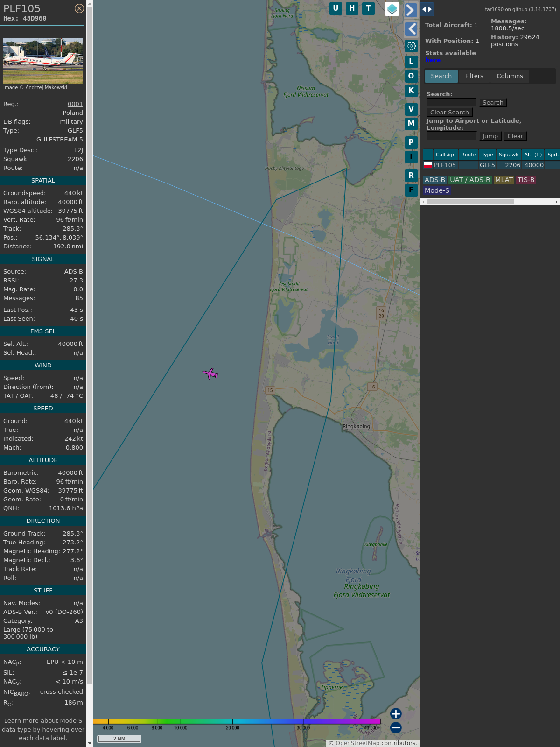Click the ADS-B legend label

point(435,180)
